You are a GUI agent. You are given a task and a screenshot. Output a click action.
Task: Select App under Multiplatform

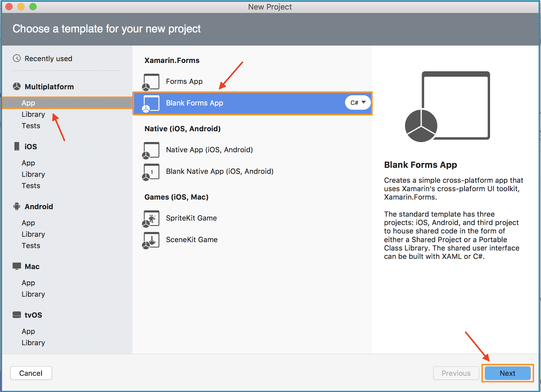[x=28, y=102]
